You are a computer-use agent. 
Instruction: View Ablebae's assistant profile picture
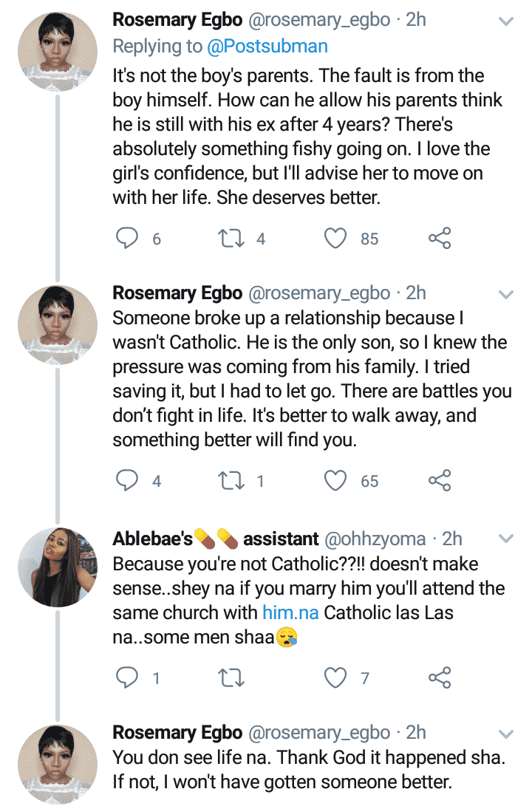58,565
